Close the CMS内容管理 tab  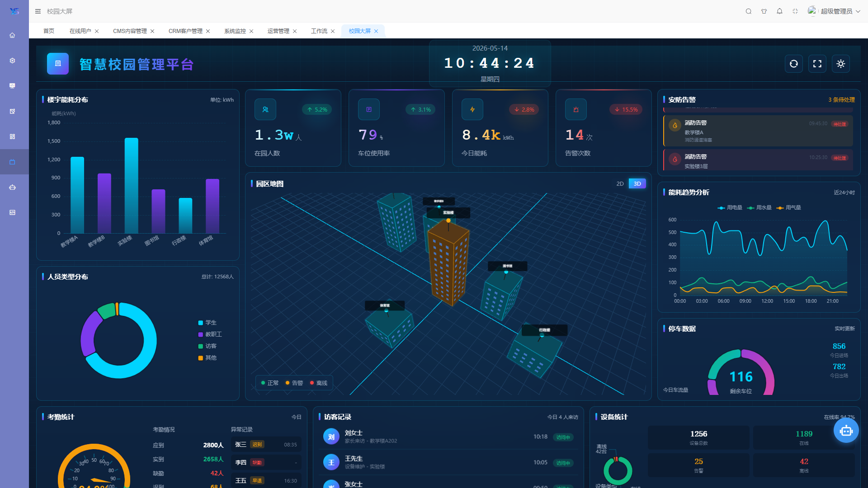click(152, 31)
